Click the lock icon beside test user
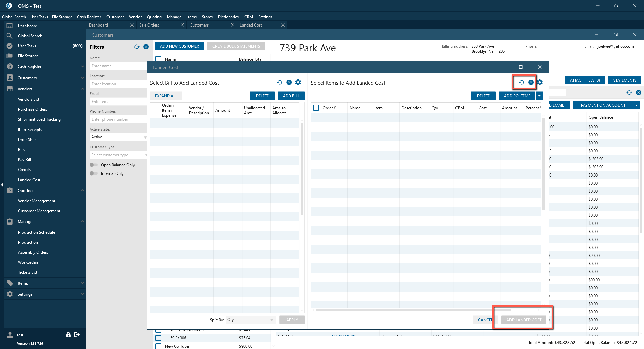Image resolution: width=644 pixels, height=349 pixels. click(68, 335)
